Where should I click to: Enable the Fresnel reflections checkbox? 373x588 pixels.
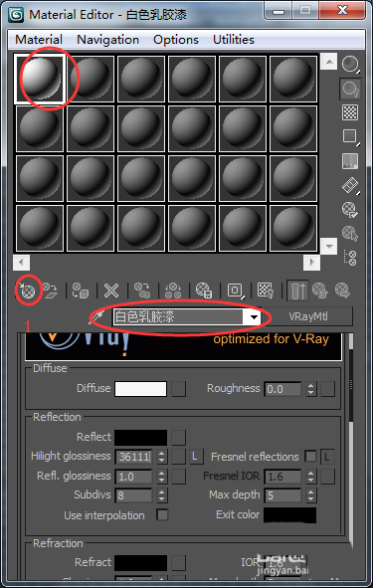coord(310,457)
